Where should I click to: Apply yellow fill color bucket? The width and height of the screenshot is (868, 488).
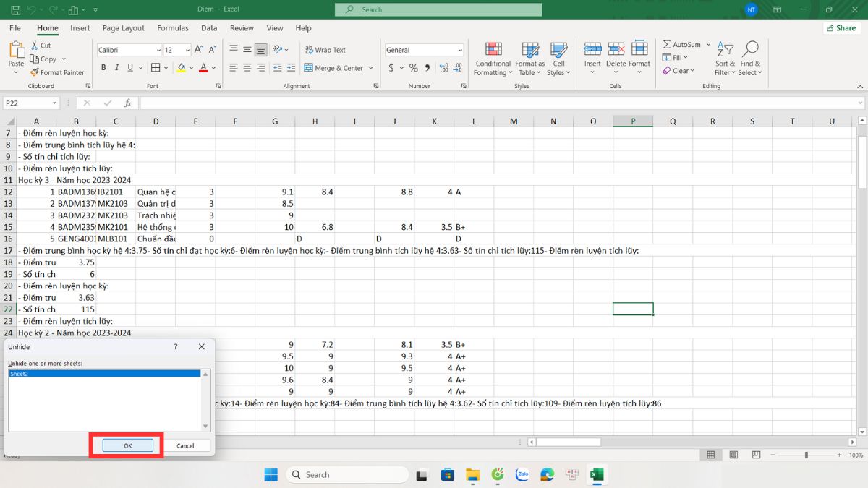click(x=181, y=68)
